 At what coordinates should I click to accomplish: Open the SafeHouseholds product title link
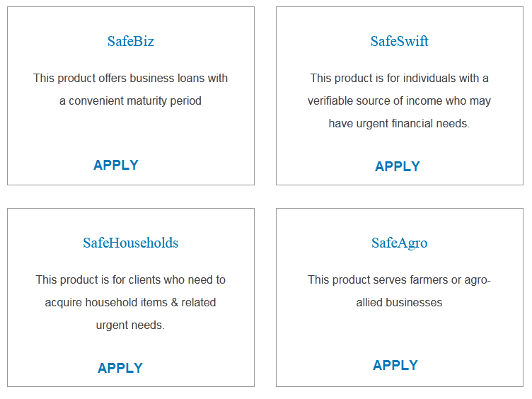click(x=130, y=243)
